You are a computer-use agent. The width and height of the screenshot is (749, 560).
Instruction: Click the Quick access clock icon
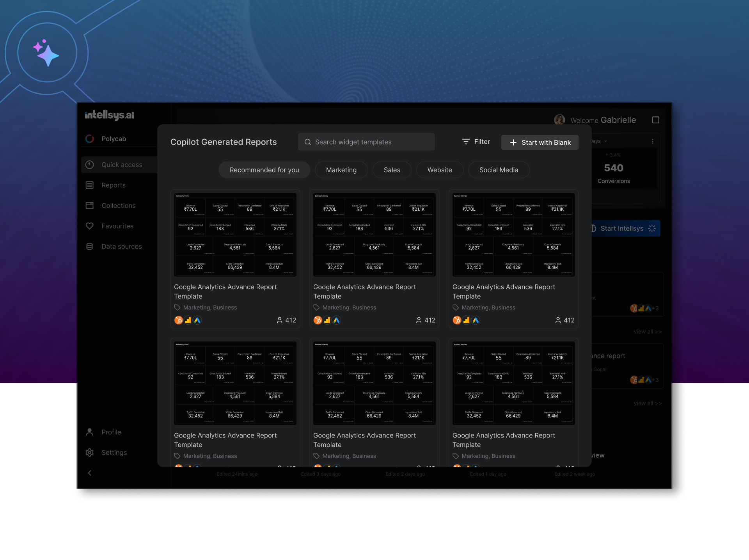[90, 165]
